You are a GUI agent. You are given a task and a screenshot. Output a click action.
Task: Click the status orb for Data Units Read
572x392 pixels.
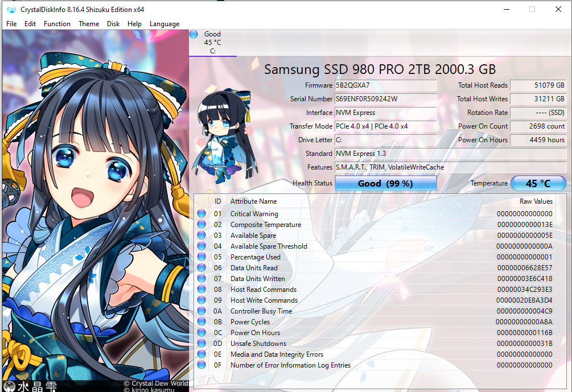[x=201, y=267]
